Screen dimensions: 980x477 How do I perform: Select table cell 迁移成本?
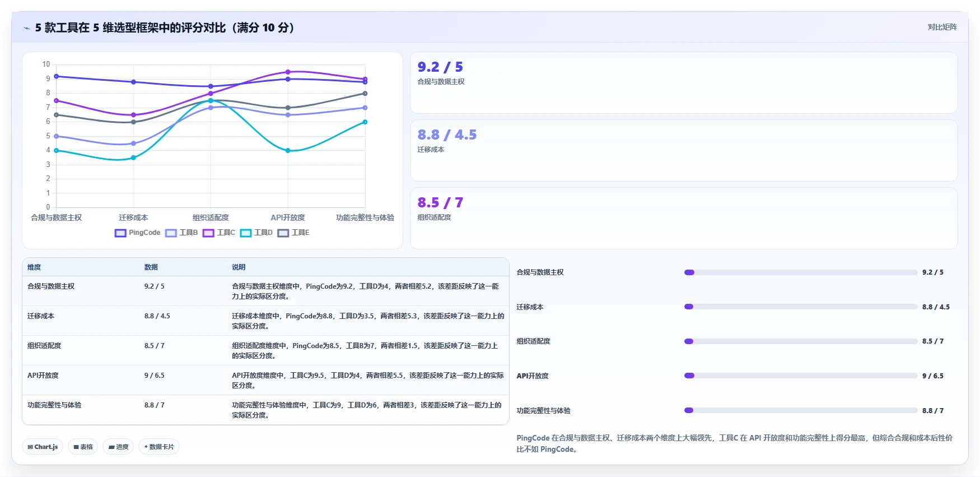pyautogui.click(x=41, y=316)
